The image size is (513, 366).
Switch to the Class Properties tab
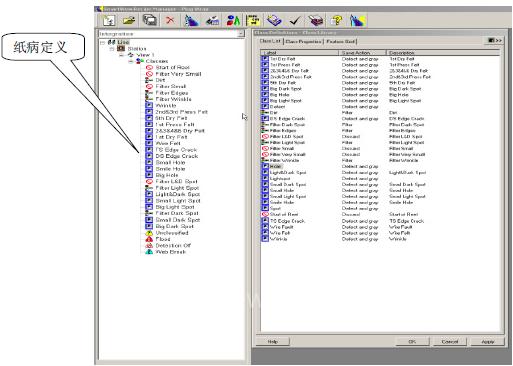(x=303, y=41)
